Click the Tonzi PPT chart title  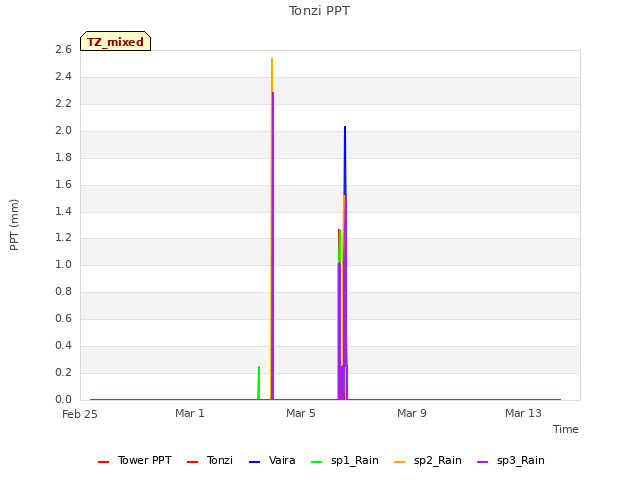(319, 11)
